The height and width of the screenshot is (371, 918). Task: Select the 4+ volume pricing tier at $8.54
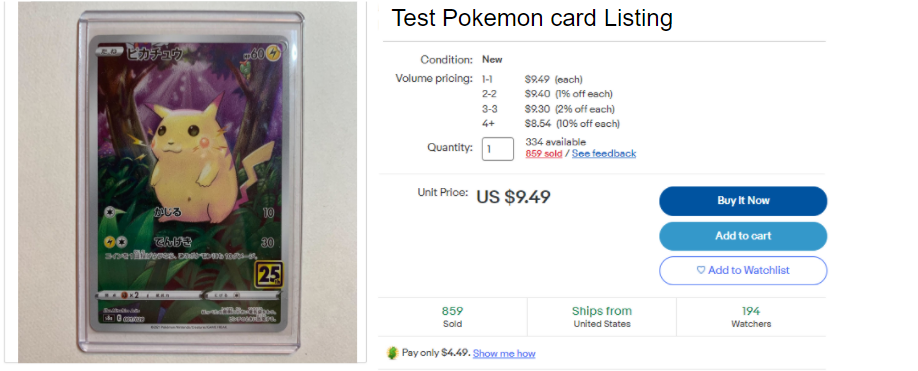click(550, 123)
